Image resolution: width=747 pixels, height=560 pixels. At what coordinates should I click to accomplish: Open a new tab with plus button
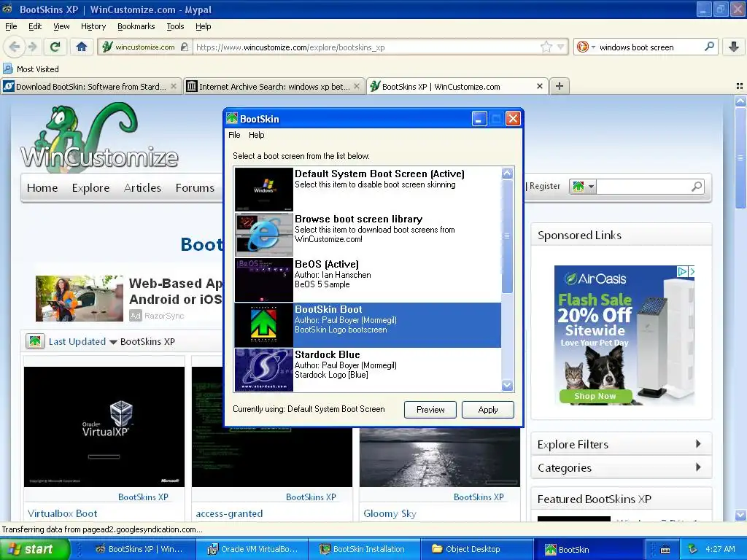pos(560,86)
